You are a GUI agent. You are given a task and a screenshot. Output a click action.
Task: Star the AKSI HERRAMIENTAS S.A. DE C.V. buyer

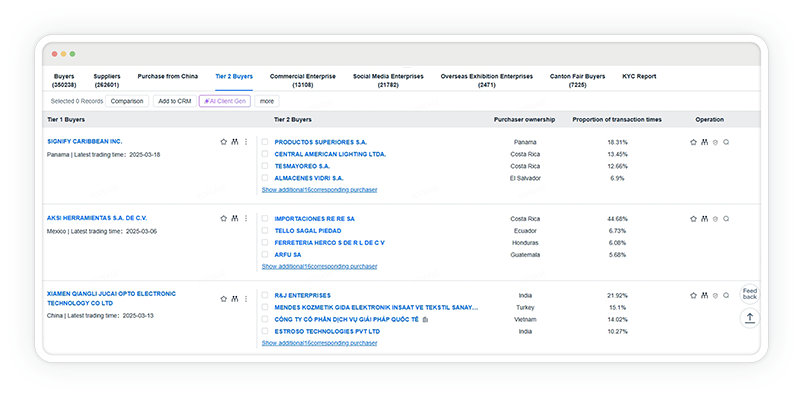click(x=224, y=218)
